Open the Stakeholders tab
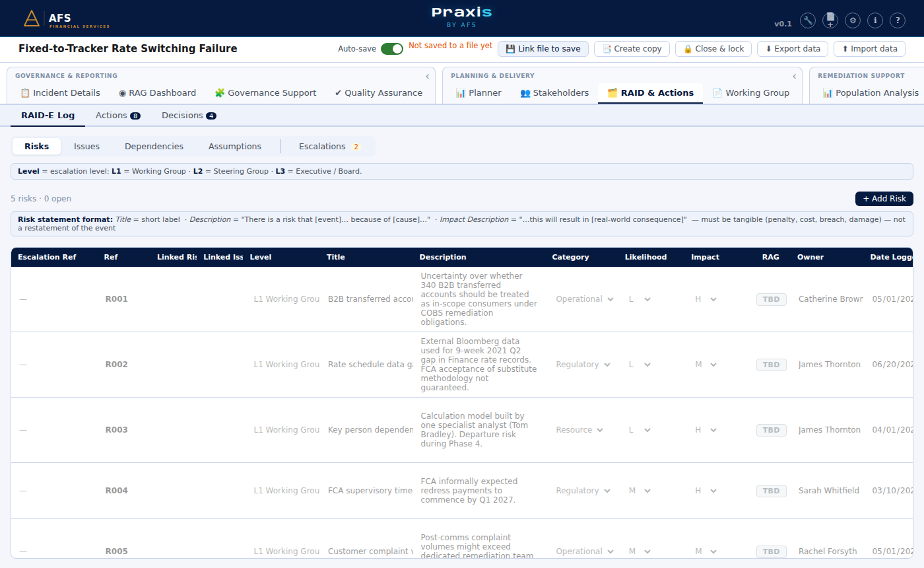 [554, 93]
